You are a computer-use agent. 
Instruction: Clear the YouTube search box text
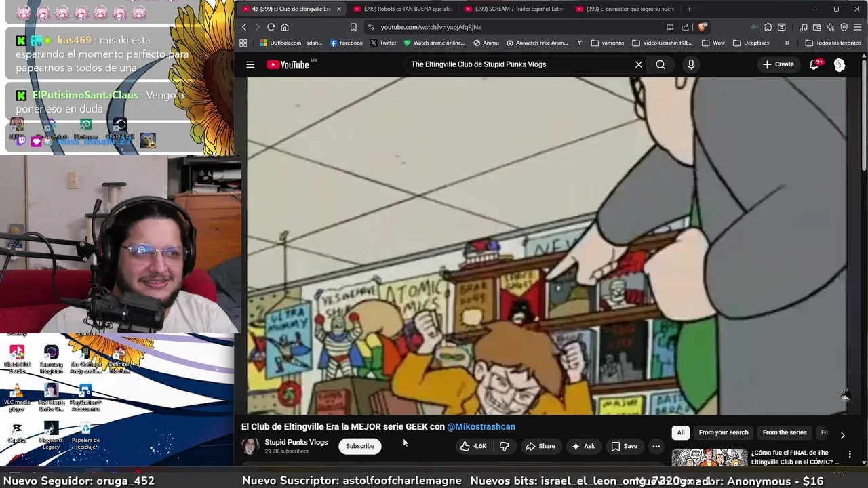638,64
